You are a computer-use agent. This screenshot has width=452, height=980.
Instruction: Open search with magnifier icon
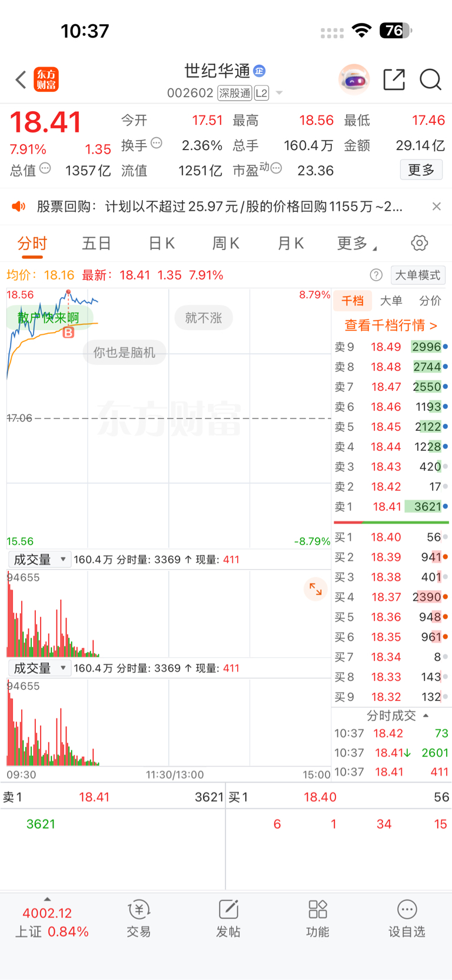coord(430,79)
